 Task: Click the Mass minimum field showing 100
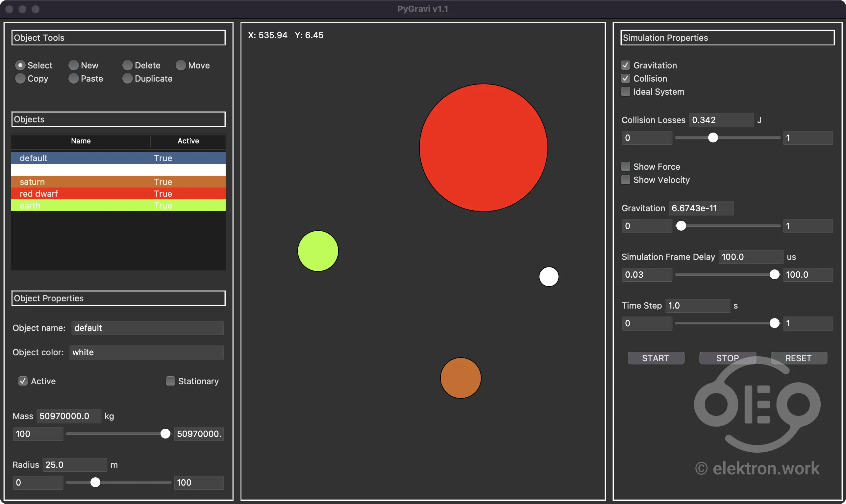coord(38,434)
